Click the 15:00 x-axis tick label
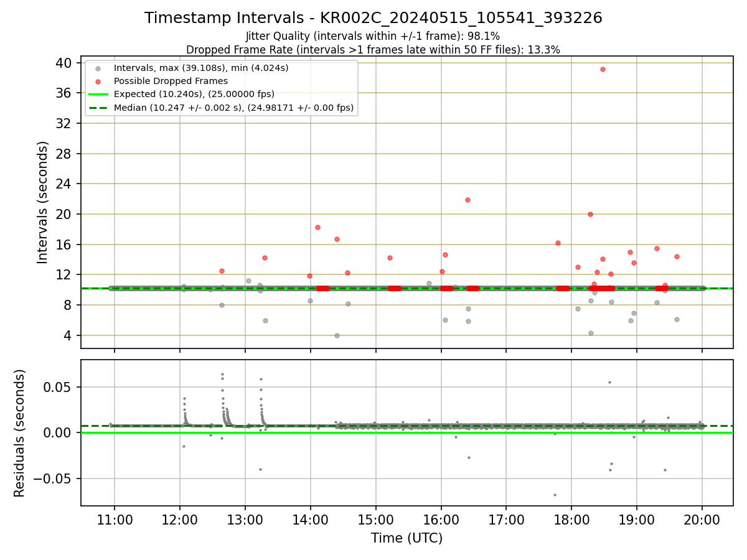This screenshot has width=747, height=560. (375, 520)
